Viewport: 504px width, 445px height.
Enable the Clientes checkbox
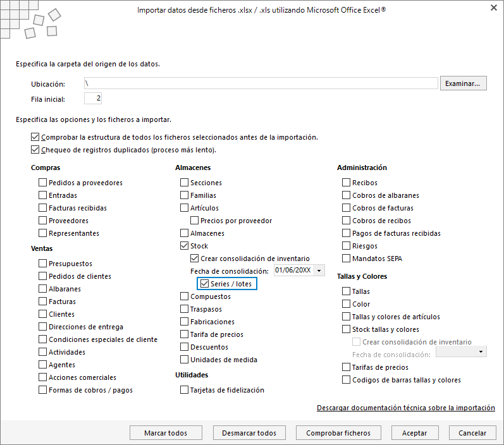43,314
